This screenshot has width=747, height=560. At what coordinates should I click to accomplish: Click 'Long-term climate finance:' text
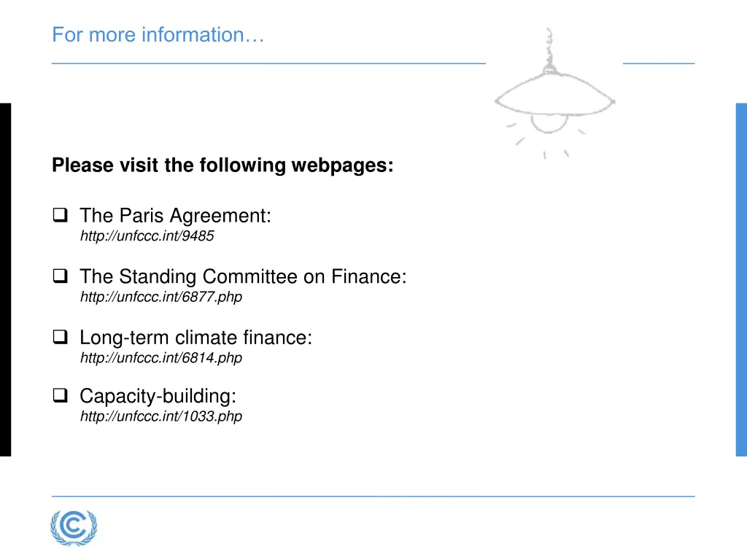pyautogui.click(x=196, y=338)
